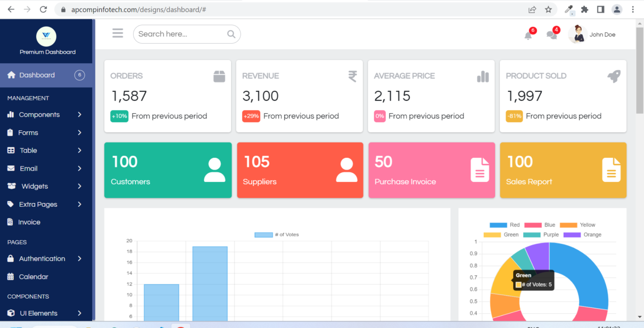Click the Sales Report document icon
The image size is (644, 328).
[x=611, y=170]
